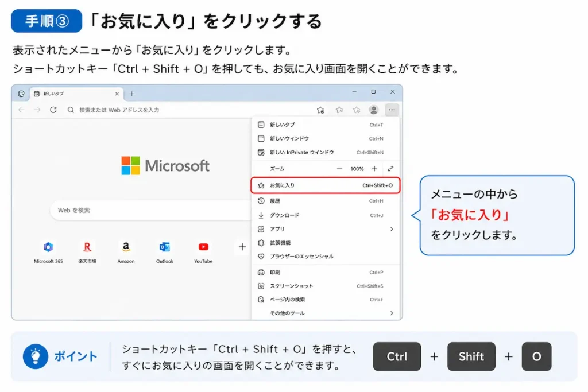Click the ポイント lightbulb icon
Image resolution: width=588 pixels, height=392 pixels.
(36, 356)
